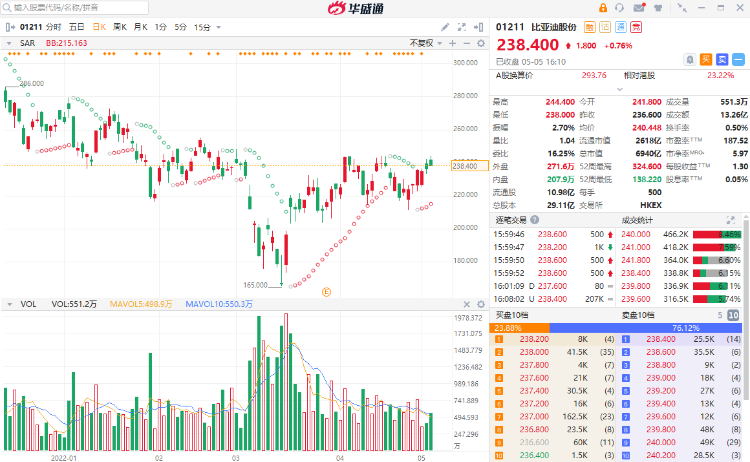Click the 52周最高 value 324.600
Screen dimensions: 750x462
(x=647, y=166)
